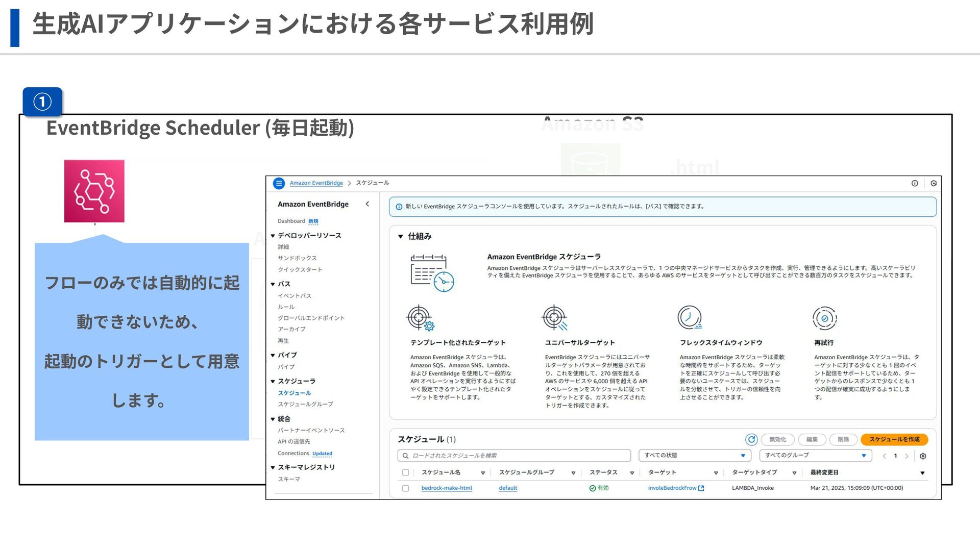
Task: Open the bedrock-make-html schedule link
Action: [447, 488]
